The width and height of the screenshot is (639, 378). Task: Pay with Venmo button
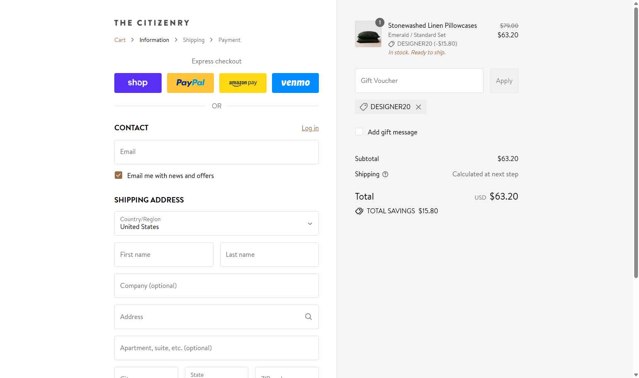pyautogui.click(x=295, y=83)
